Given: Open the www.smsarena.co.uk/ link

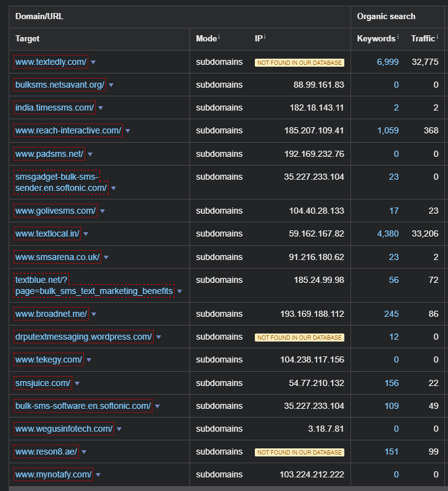Looking at the screenshot, I should pos(57,257).
